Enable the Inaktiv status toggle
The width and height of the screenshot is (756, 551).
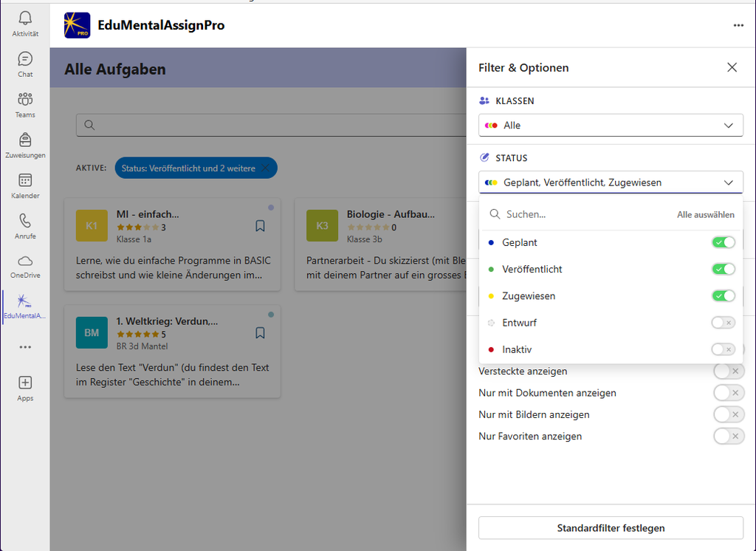coord(724,349)
